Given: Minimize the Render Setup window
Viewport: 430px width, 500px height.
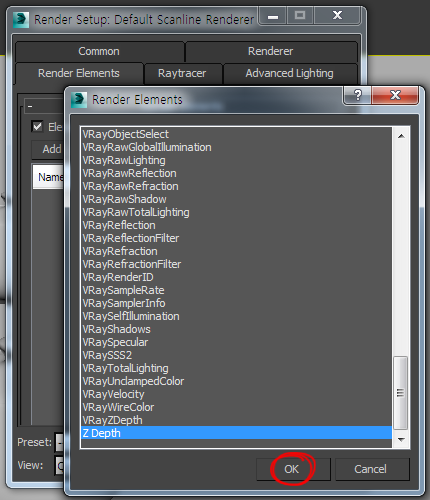Looking at the screenshot, I should (x=273, y=16).
